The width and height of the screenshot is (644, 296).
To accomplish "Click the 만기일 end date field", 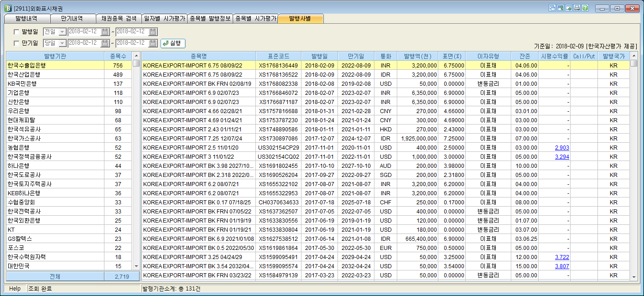I will [133, 43].
